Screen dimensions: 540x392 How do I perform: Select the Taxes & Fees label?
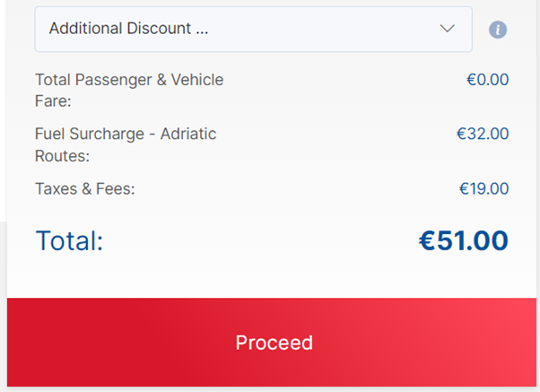85,188
